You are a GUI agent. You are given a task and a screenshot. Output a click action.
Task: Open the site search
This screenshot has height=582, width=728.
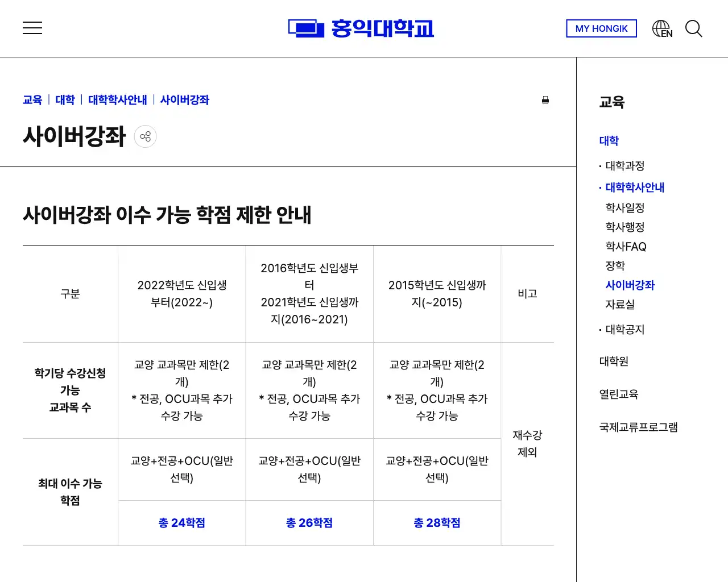[x=694, y=29]
